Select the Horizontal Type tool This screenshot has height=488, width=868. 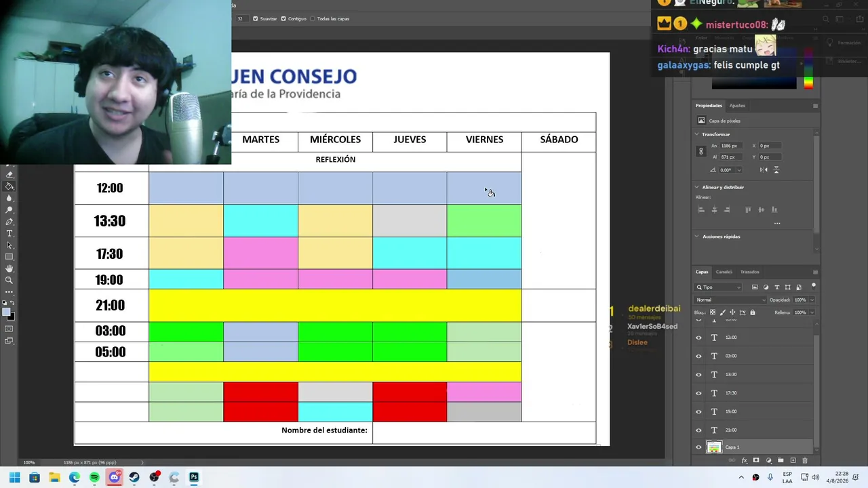point(9,233)
